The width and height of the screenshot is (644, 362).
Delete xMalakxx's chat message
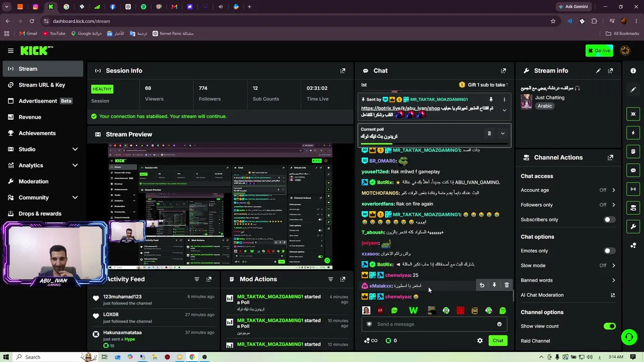[507, 285]
